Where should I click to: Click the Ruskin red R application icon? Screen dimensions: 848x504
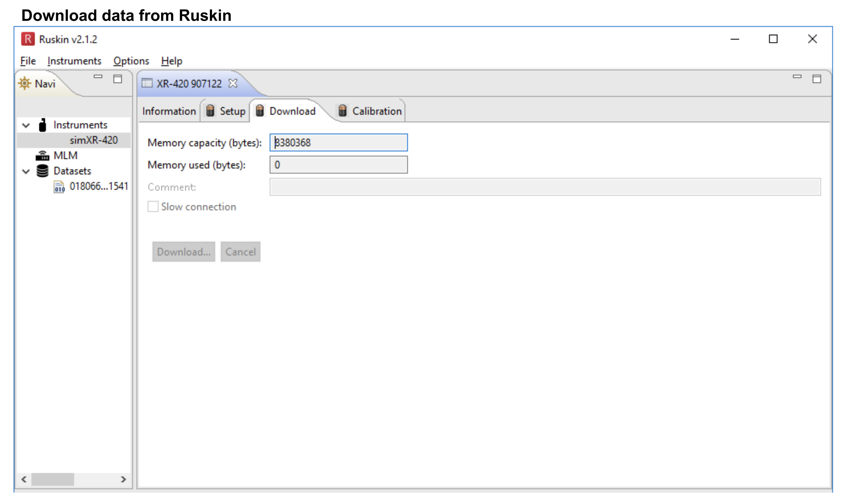point(28,39)
